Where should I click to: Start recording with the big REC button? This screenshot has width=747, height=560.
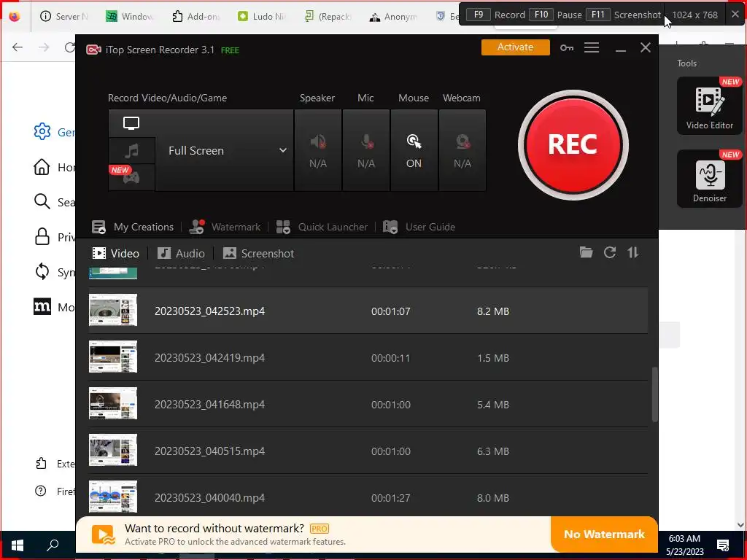click(573, 145)
